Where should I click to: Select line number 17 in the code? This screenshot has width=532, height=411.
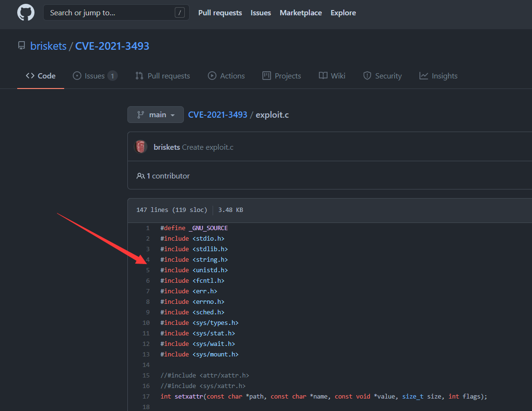pos(146,396)
